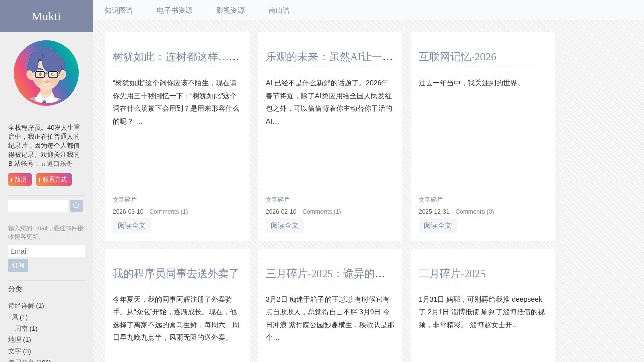Open the 知识图谱 navigation menu item

pos(119,10)
